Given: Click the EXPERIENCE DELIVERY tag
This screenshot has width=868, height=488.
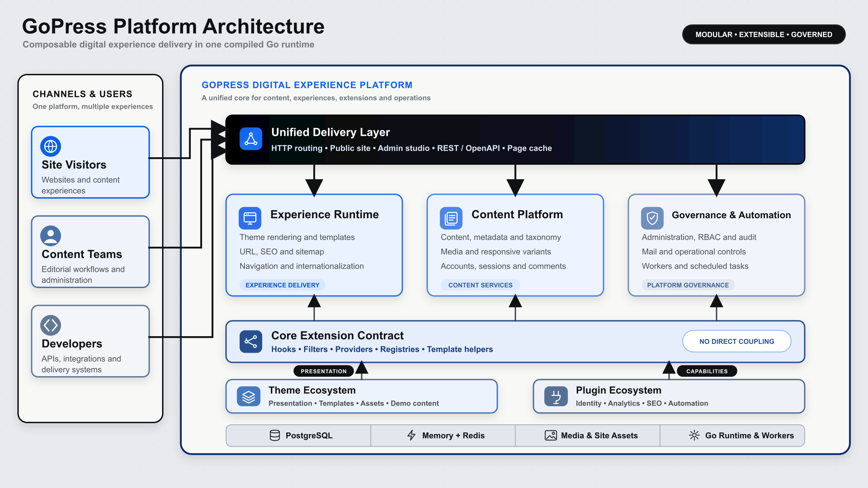Looking at the screenshot, I should pyautogui.click(x=282, y=285).
